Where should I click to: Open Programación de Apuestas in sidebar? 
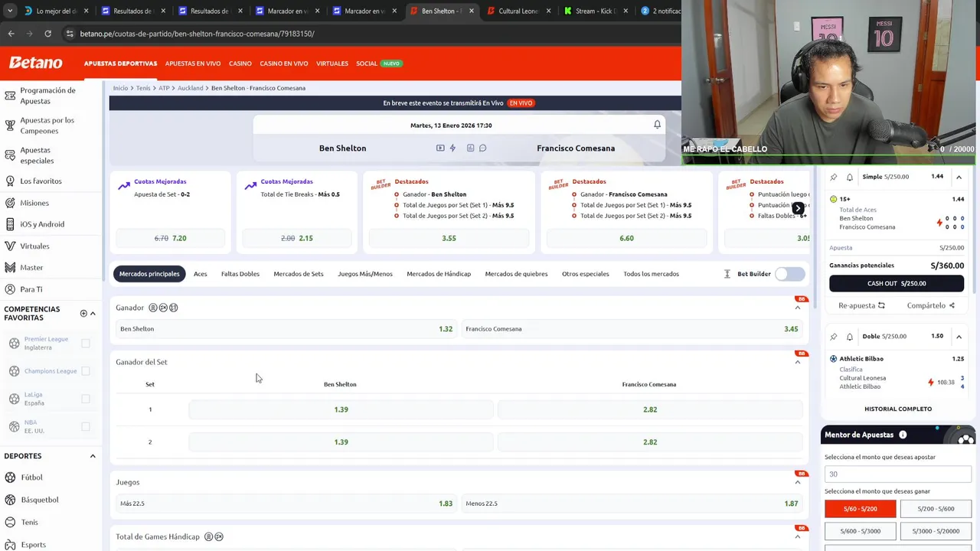pyautogui.click(x=50, y=96)
